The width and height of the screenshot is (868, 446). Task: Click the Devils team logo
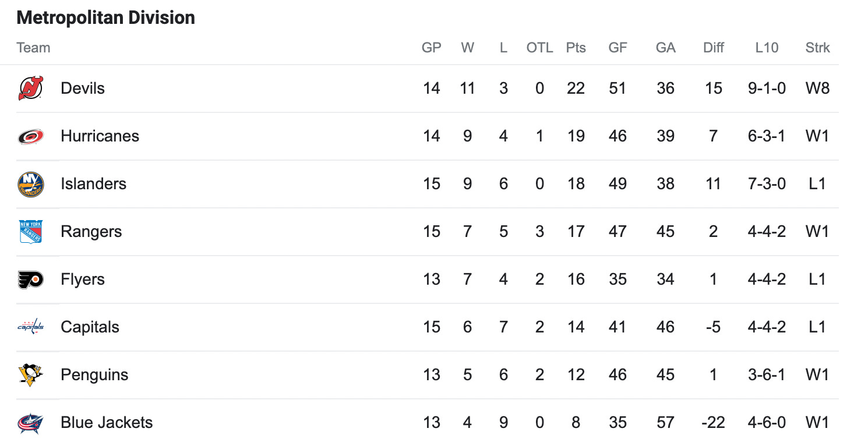click(30, 89)
